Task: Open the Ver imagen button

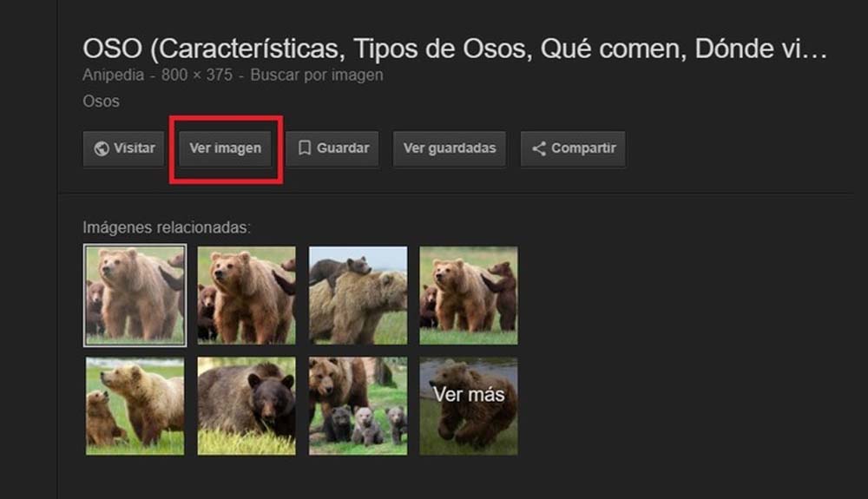Action: click(x=226, y=148)
